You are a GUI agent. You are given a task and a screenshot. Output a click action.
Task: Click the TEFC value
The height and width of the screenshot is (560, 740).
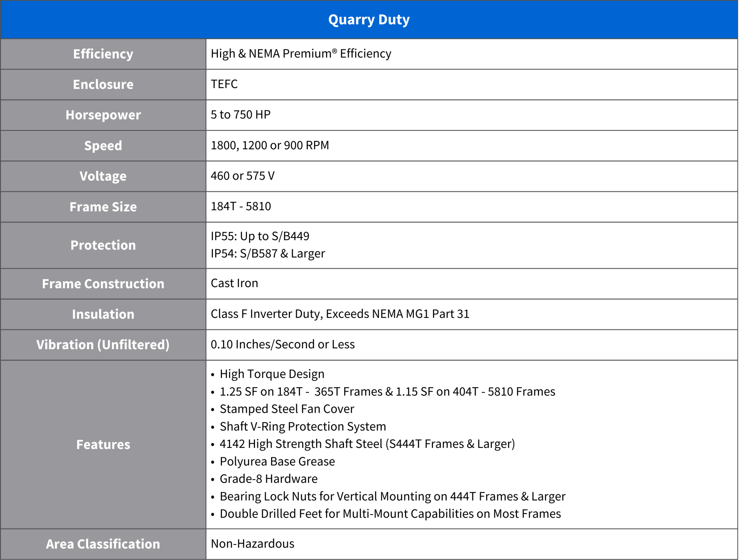click(224, 84)
